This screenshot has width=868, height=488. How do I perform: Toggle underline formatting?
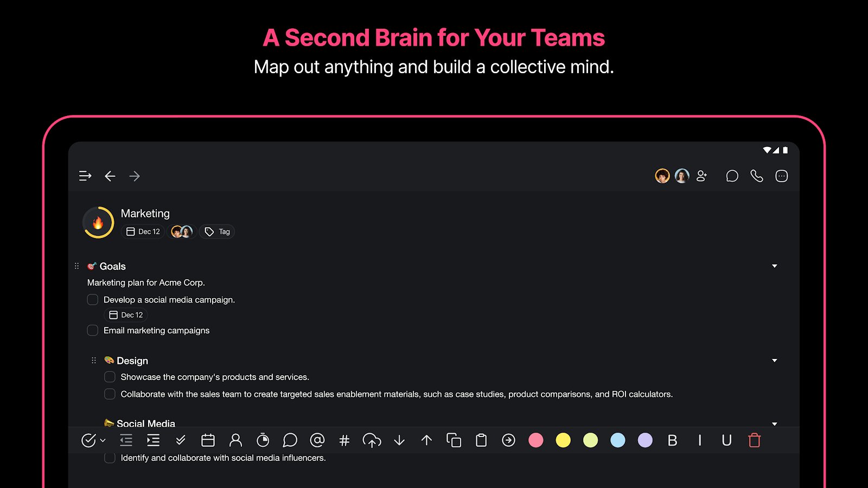click(x=727, y=440)
